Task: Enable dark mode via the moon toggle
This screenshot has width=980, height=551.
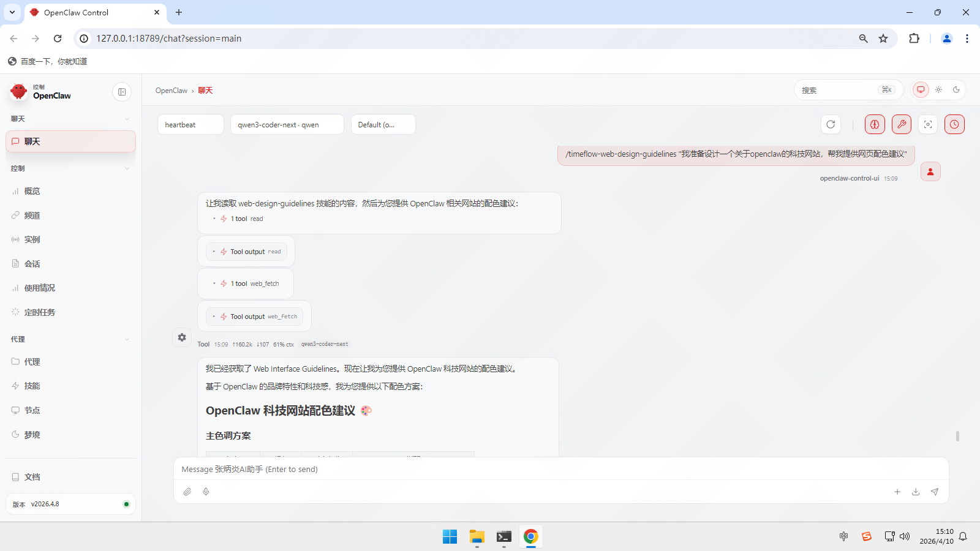Action: 956,89
